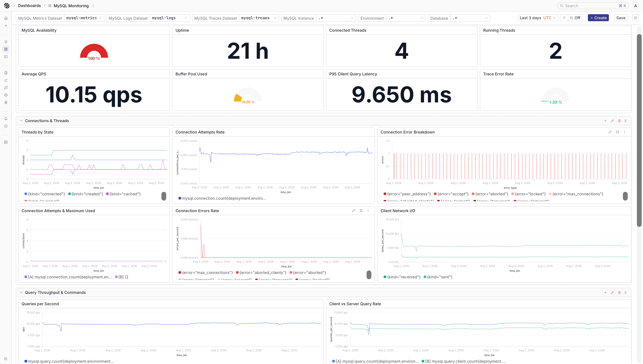Open the circled X exceptions sidebar icon
The width and height of the screenshot is (643, 364).
tap(6, 126)
